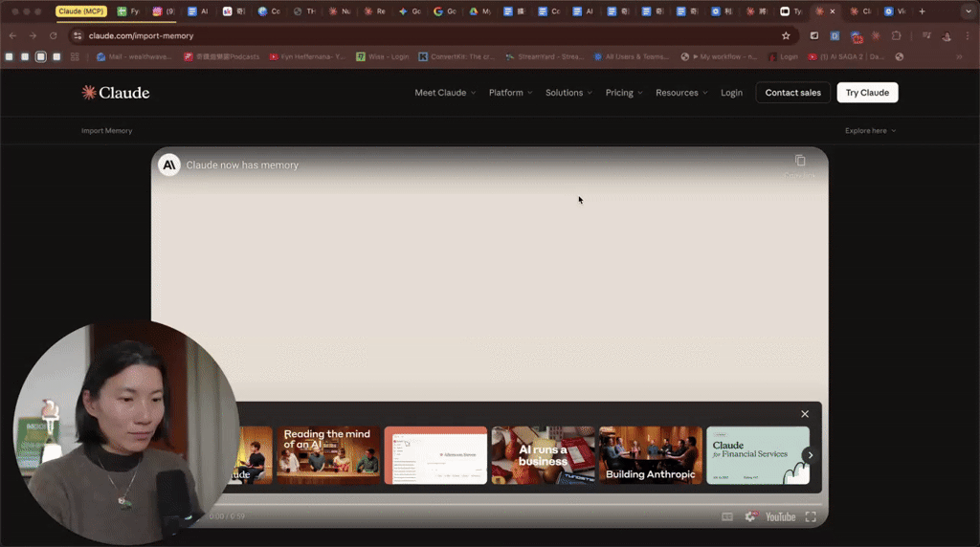Image resolution: width=980 pixels, height=547 pixels.
Task: Open the All Users & Teams bookmark
Action: (632, 56)
